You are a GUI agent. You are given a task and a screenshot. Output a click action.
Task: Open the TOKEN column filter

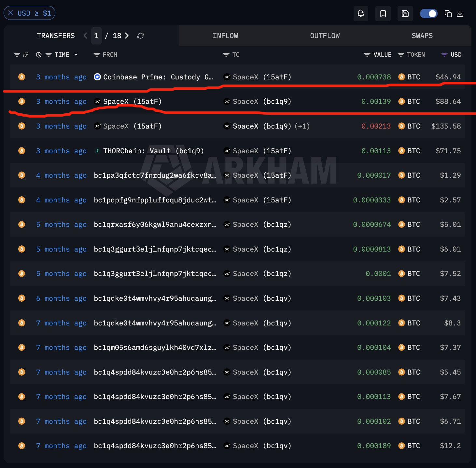401,55
